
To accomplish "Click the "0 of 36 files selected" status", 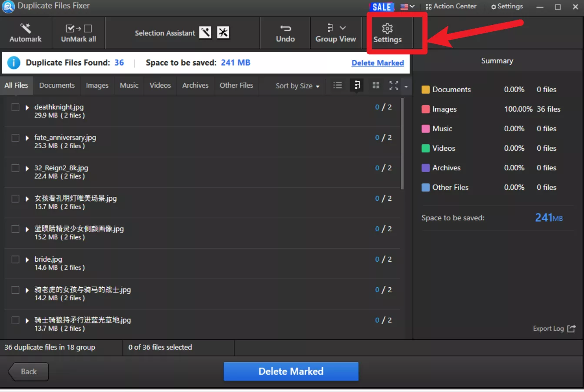I will click(160, 347).
